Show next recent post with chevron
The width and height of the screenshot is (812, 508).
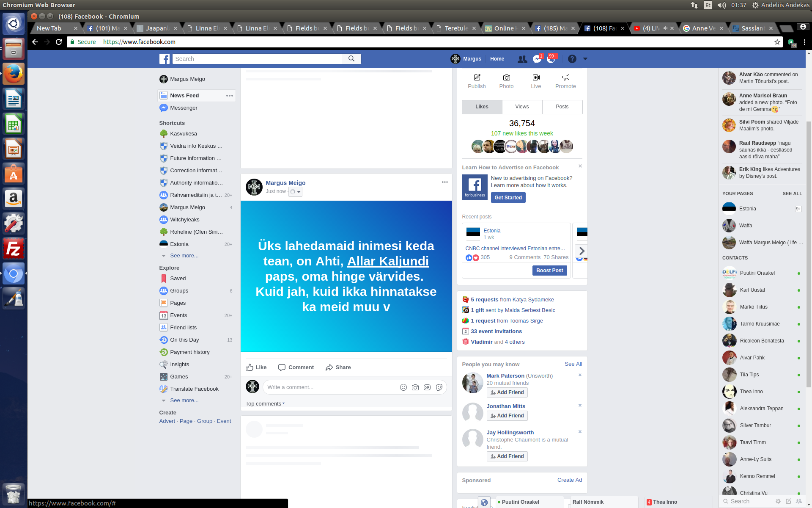pyautogui.click(x=582, y=251)
